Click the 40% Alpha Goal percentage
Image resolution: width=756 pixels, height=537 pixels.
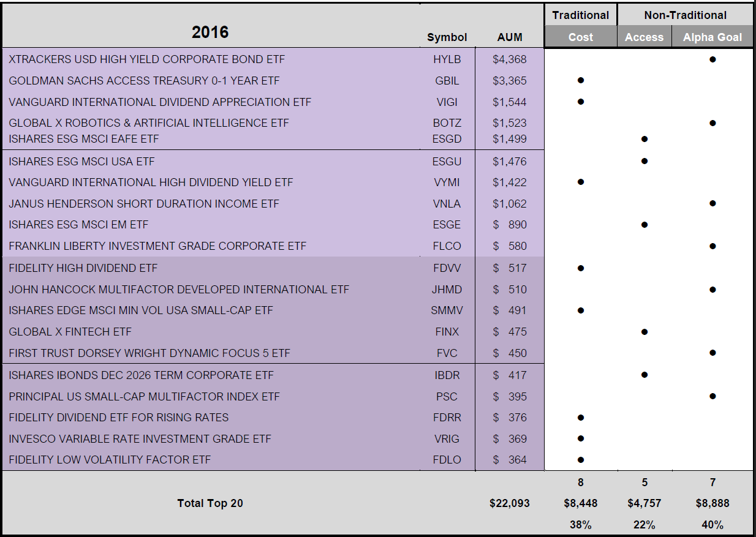click(x=713, y=525)
